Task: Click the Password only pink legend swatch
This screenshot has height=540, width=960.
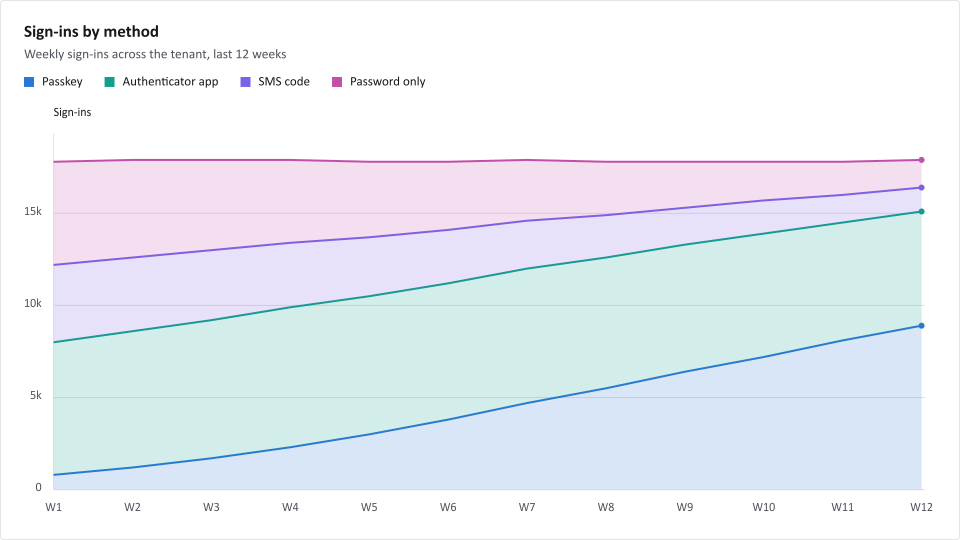Action: [337, 82]
